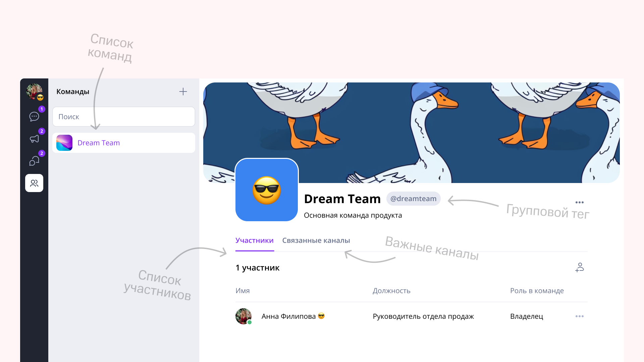Viewport: 644px width, 362px height.
Task: Switch to the Связанные каналы tab
Action: pyautogui.click(x=316, y=240)
